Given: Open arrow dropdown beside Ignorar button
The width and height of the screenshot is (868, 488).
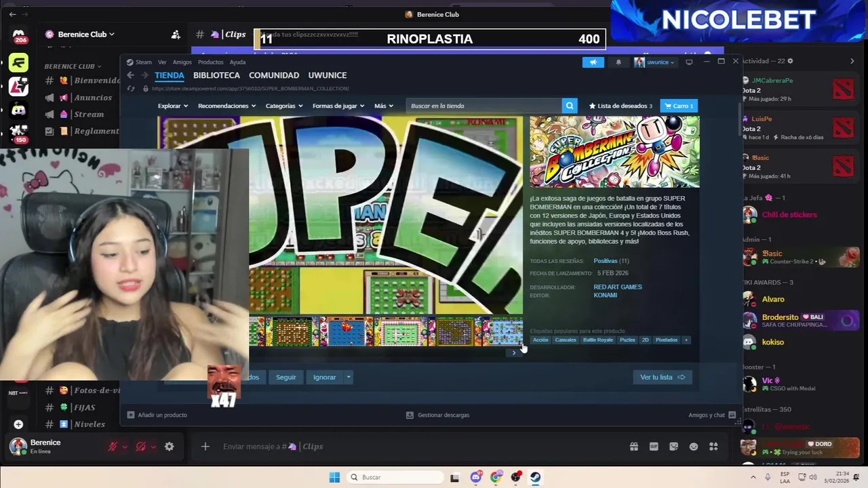Looking at the screenshot, I should pos(349,377).
